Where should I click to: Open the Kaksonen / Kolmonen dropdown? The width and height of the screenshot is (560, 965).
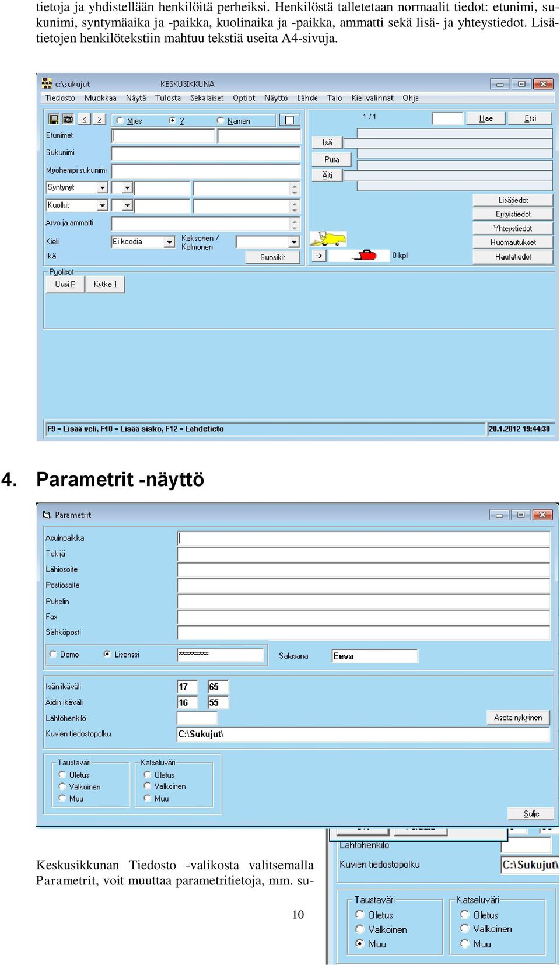click(x=294, y=242)
